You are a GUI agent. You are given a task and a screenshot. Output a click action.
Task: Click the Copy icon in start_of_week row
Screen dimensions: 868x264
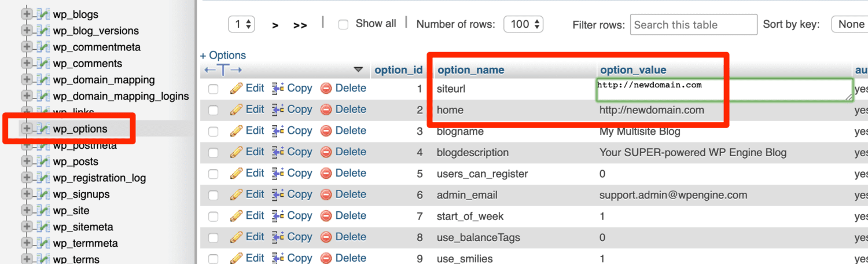[278, 216]
